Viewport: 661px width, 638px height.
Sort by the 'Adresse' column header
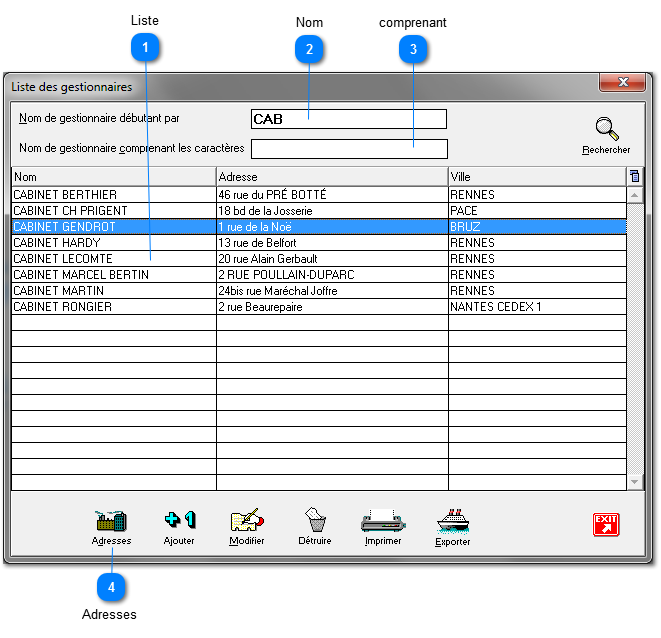[x=331, y=177]
